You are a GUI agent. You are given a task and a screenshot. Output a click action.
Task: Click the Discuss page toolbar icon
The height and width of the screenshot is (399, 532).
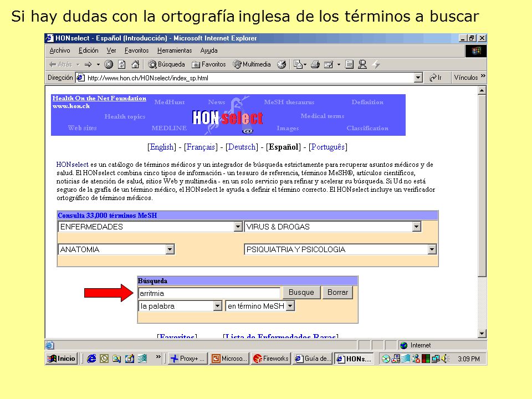click(349, 64)
